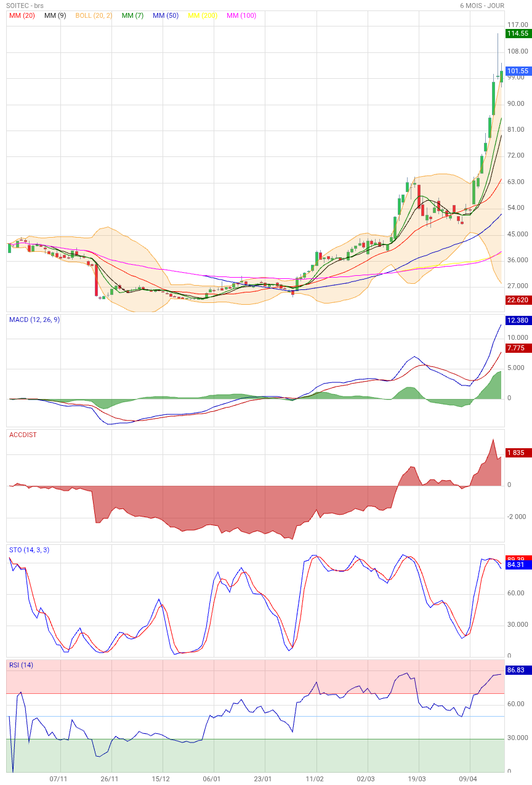Click the 36.000 price axis label
Viewport: 532px width, 785px height.
click(x=518, y=260)
